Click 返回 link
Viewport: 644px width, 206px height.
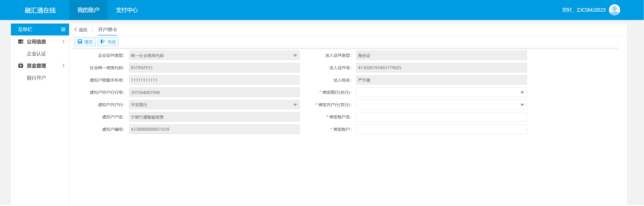click(80, 30)
